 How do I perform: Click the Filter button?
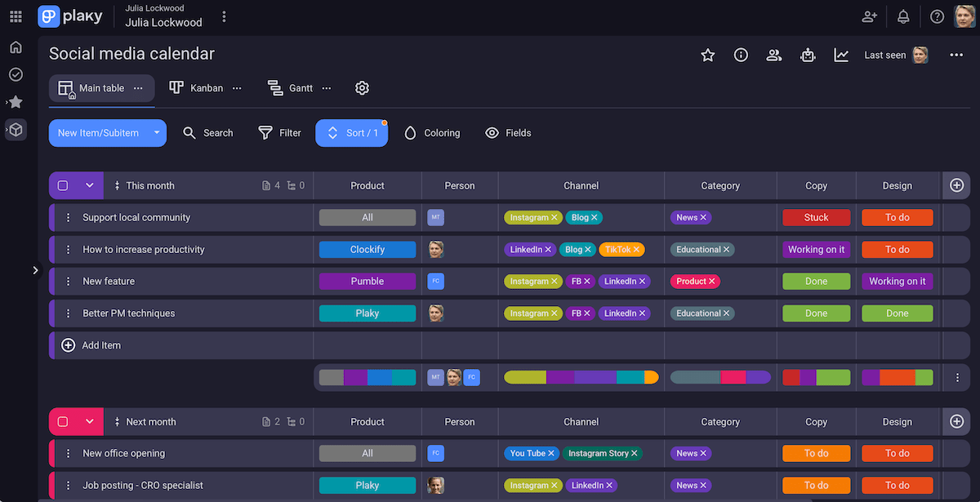pyautogui.click(x=280, y=133)
